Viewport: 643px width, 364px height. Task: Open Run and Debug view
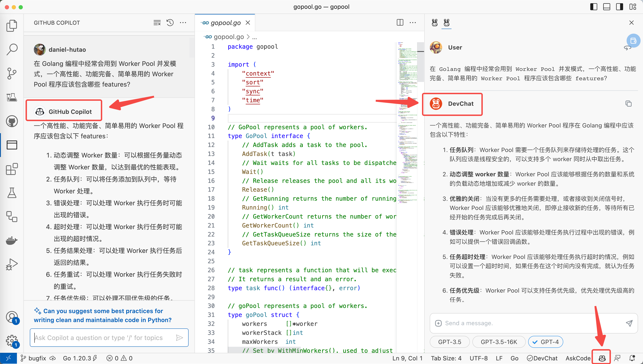click(12, 264)
